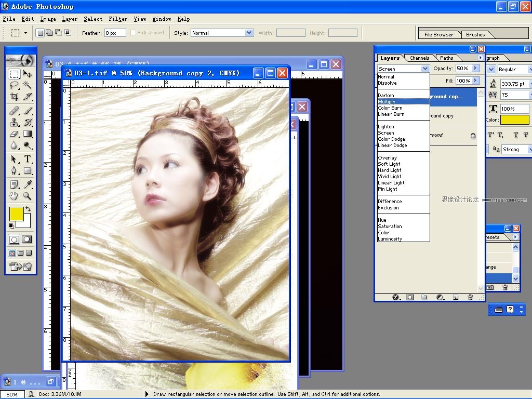Open the Layer menu
Image resolution: width=532 pixels, height=399 pixels.
point(70,19)
